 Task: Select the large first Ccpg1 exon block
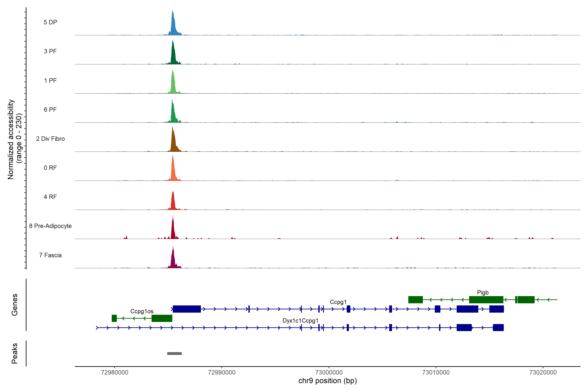[x=187, y=309]
